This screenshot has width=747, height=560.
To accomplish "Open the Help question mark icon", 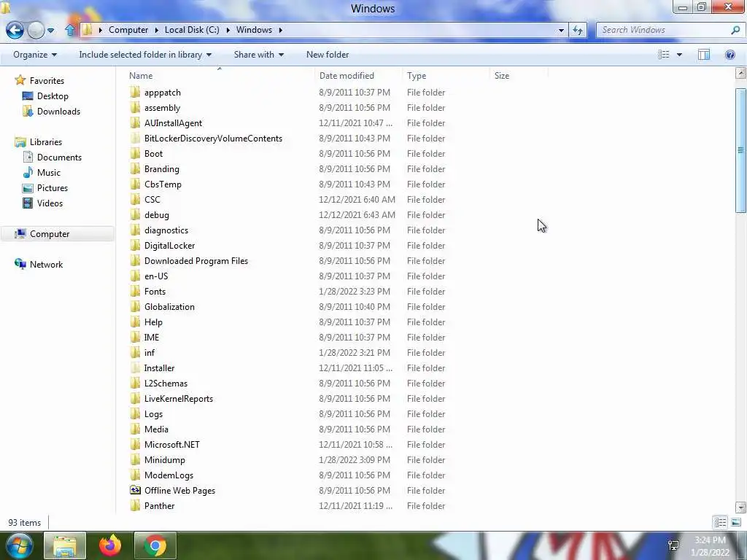I will pyautogui.click(x=729, y=55).
